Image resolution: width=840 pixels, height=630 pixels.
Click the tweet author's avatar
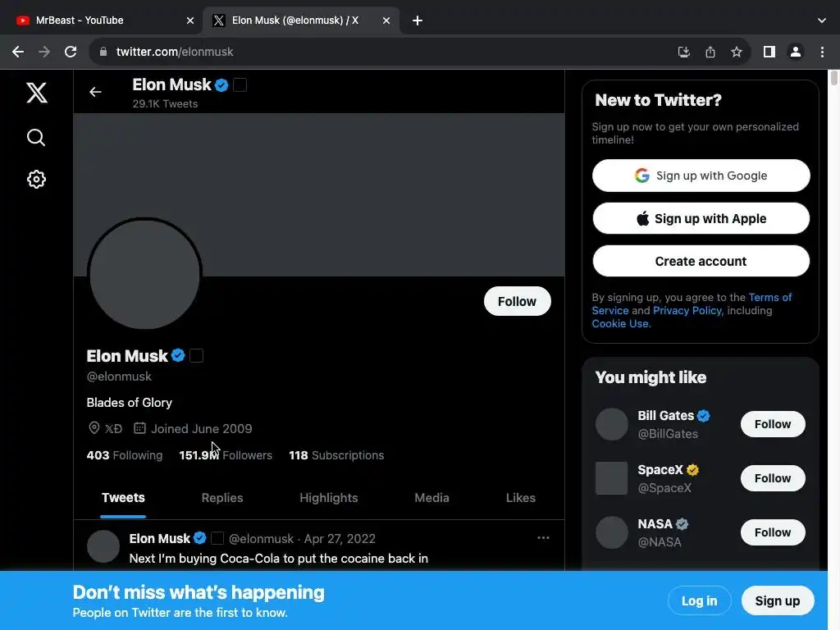coord(103,546)
